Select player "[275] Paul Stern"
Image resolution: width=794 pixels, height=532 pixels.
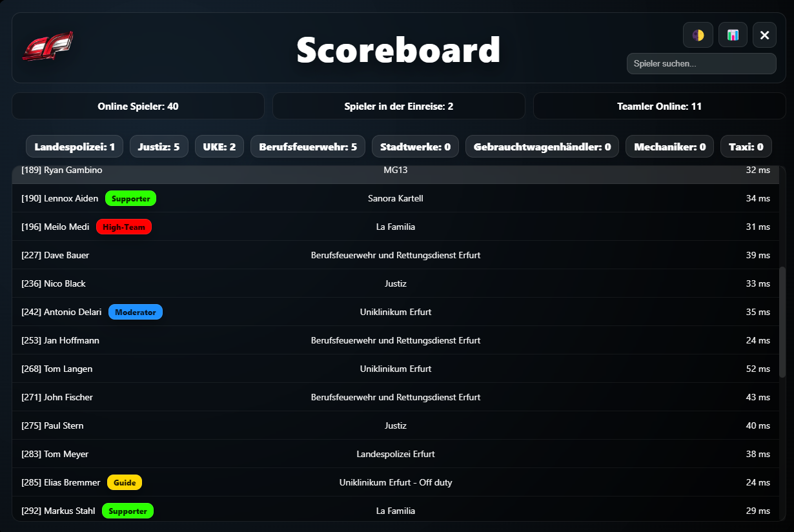tap(395, 425)
